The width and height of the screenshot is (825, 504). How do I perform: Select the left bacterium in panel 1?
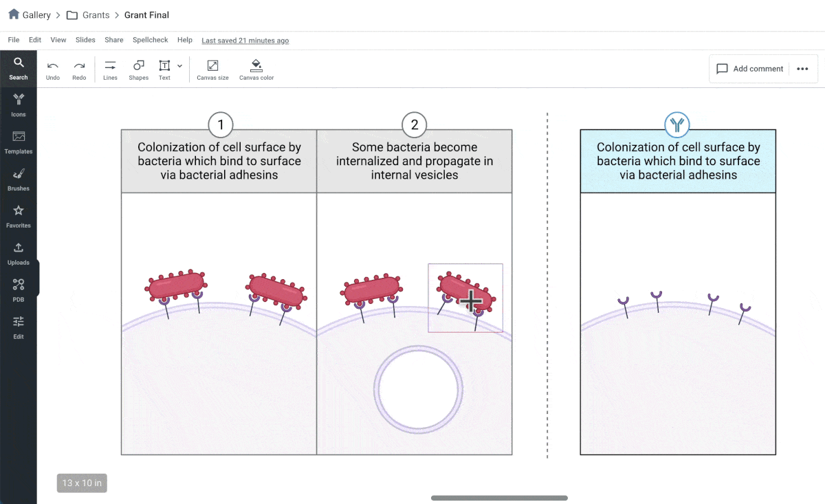pyautogui.click(x=177, y=286)
